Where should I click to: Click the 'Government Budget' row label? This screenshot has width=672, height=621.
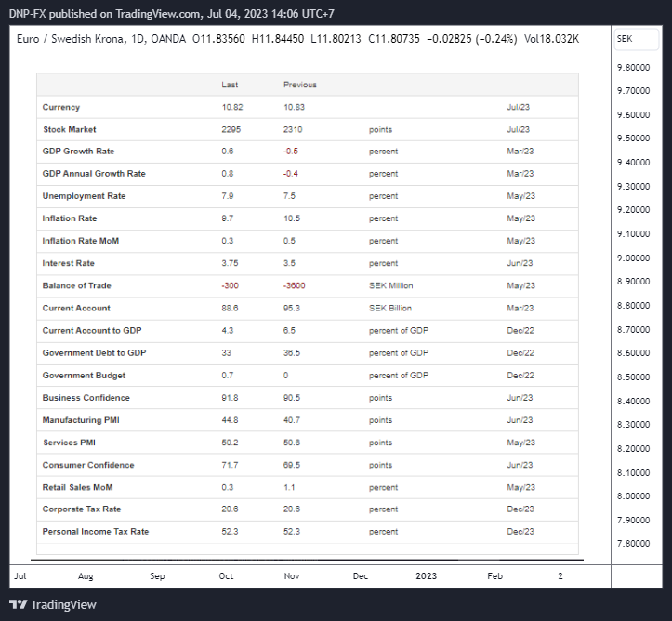pos(84,376)
